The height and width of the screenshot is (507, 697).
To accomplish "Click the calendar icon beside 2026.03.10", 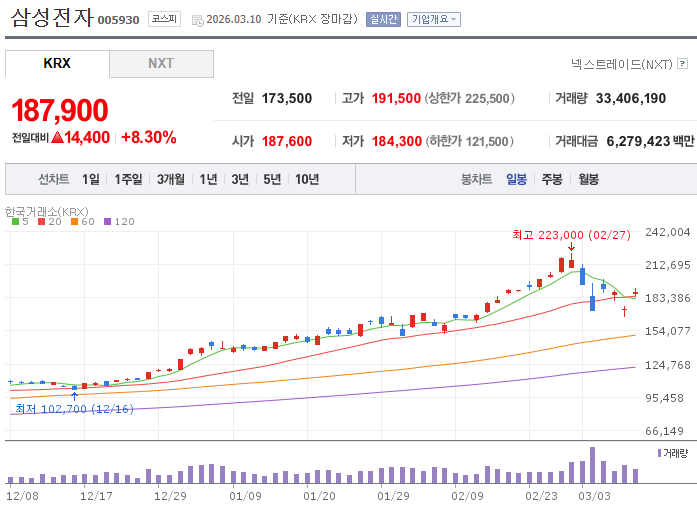I will [197, 20].
